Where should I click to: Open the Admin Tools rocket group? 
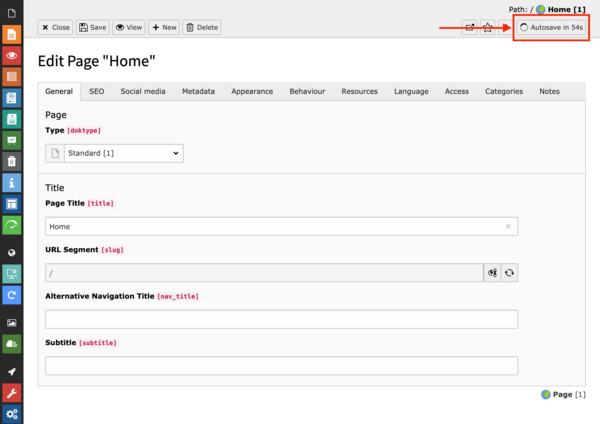pyautogui.click(x=11, y=372)
